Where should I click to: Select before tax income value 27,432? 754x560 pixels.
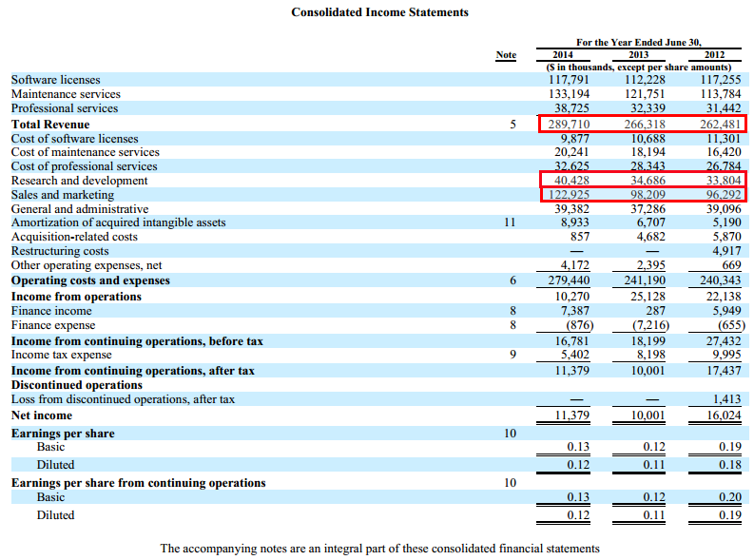click(x=724, y=341)
